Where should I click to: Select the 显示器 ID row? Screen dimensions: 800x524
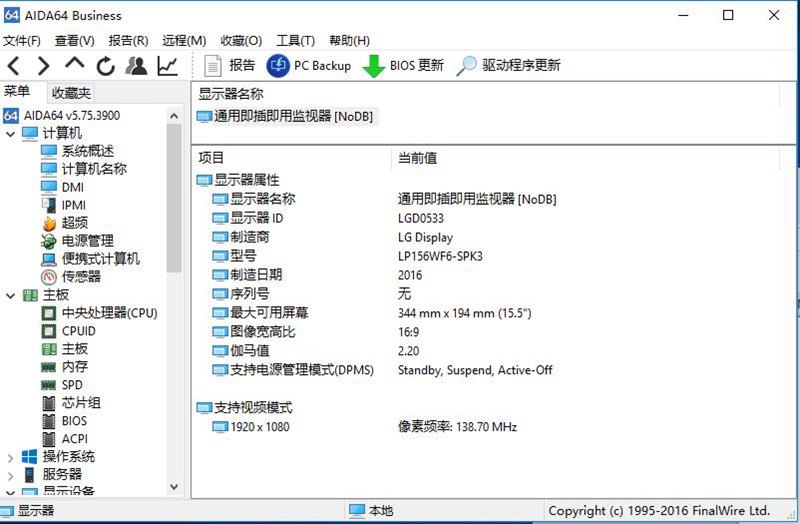247,218
